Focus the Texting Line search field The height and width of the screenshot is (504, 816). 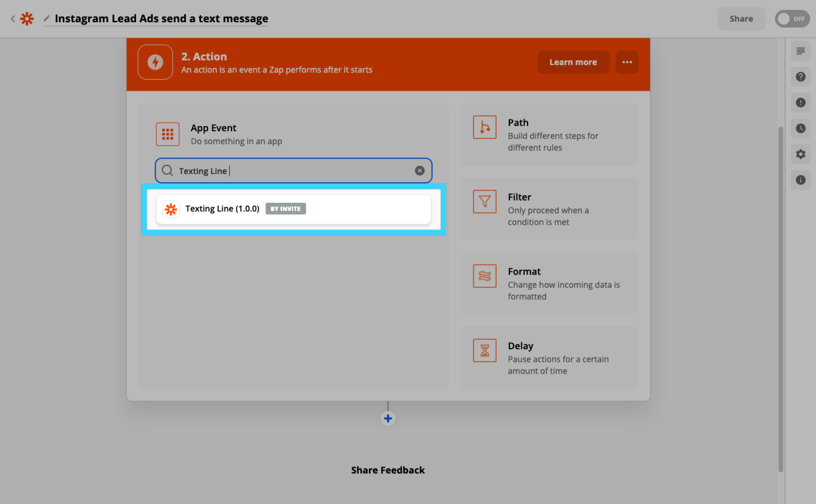(293, 171)
